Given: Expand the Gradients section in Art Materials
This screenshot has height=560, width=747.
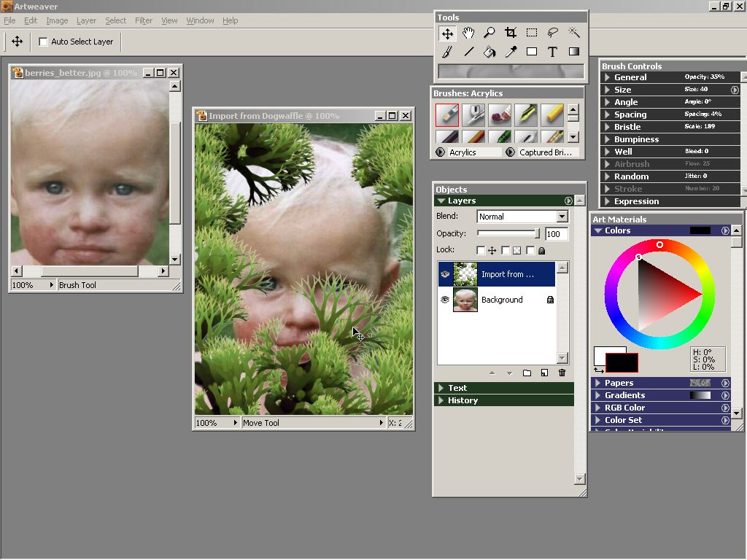Looking at the screenshot, I should [x=624, y=395].
